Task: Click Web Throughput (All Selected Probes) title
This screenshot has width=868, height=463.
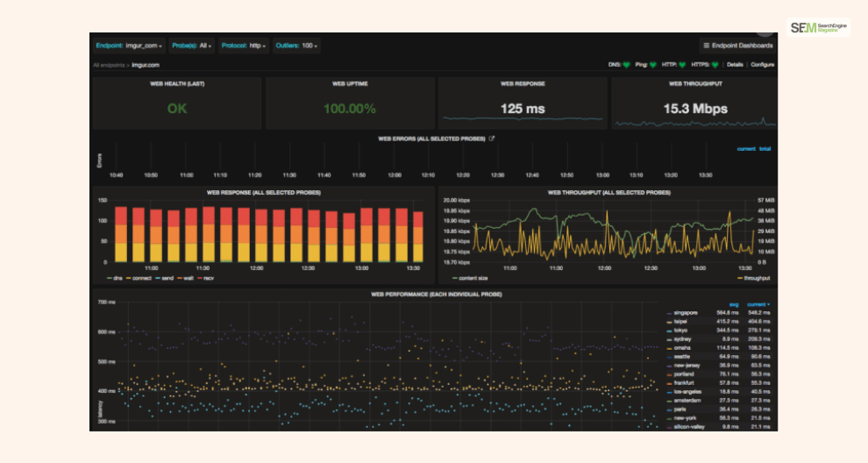Action: click(609, 193)
